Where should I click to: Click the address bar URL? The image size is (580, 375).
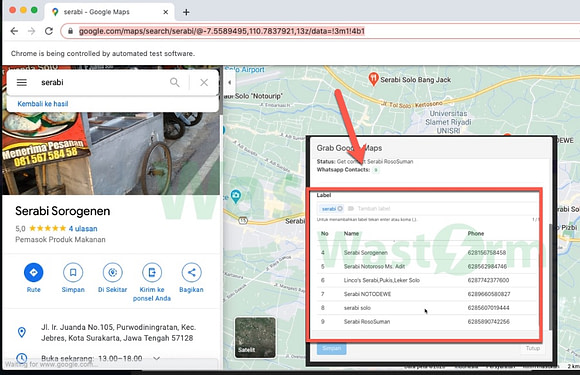222,31
